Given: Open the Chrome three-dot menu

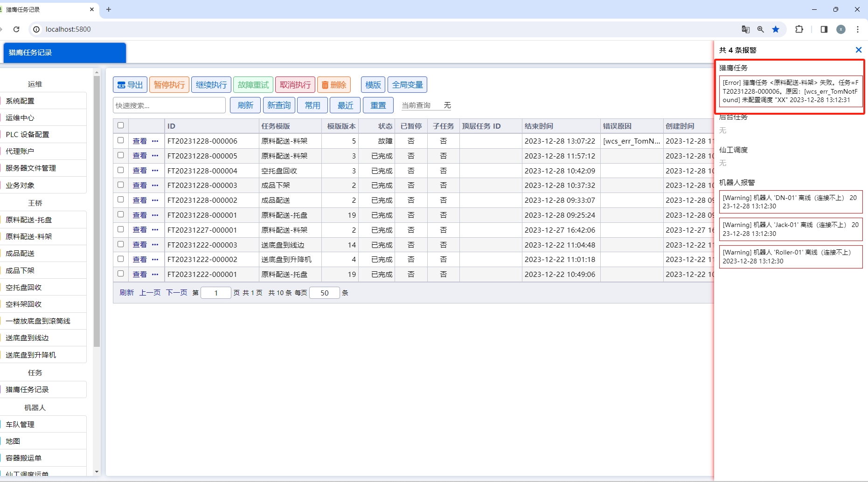Looking at the screenshot, I should coord(858,29).
